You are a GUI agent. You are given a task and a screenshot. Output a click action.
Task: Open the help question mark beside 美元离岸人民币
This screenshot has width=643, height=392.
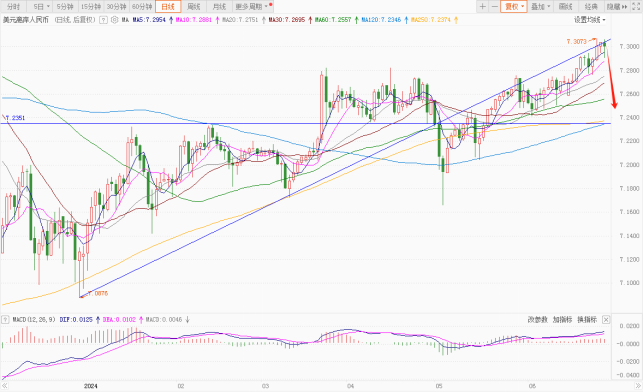103,20
